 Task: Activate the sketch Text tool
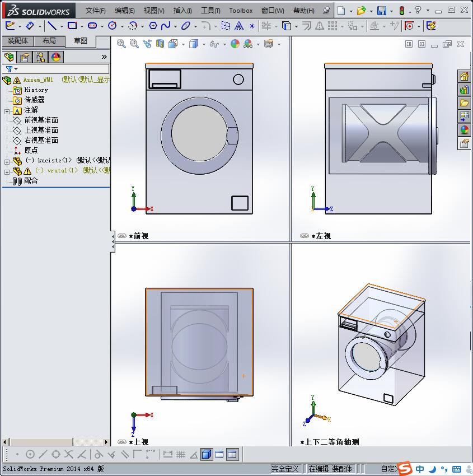tap(239, 26)
